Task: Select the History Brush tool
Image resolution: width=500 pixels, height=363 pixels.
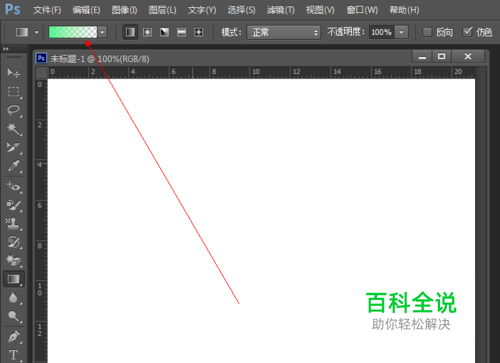Action: coord(13,242)
